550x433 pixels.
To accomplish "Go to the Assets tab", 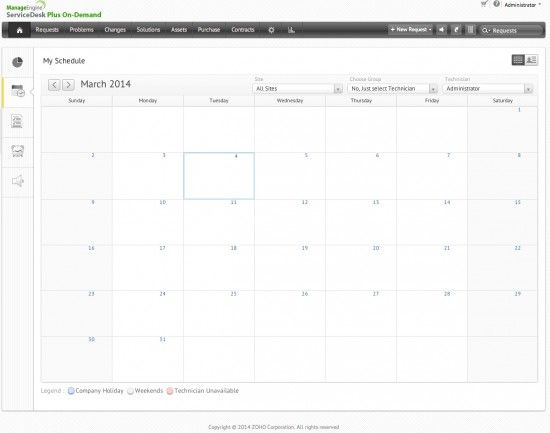I will coord(179,30).
